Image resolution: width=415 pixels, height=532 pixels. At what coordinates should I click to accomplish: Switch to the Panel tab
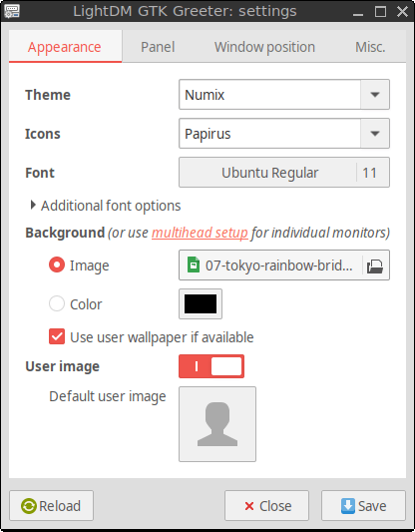pos(158,47)
